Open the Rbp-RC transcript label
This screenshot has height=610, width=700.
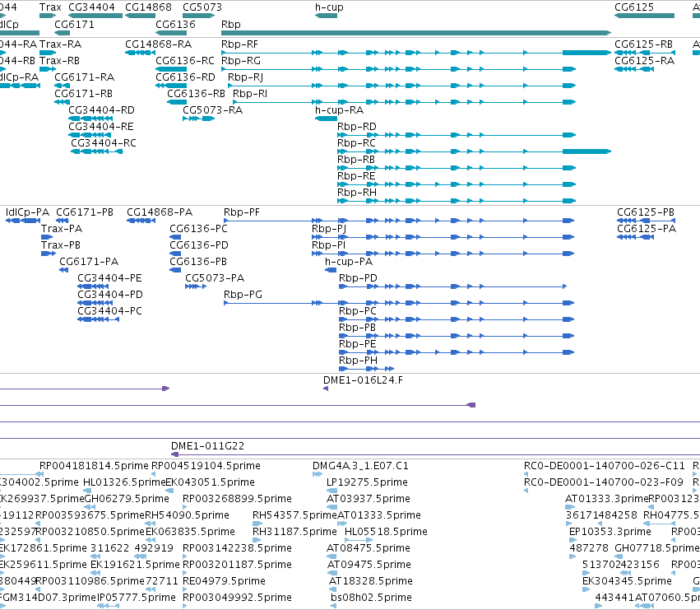[356, 143]
